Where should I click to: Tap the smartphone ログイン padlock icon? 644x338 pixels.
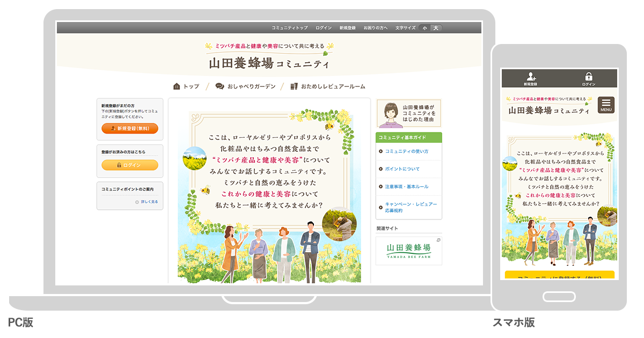pyautogui.click(x=588, y=76)
